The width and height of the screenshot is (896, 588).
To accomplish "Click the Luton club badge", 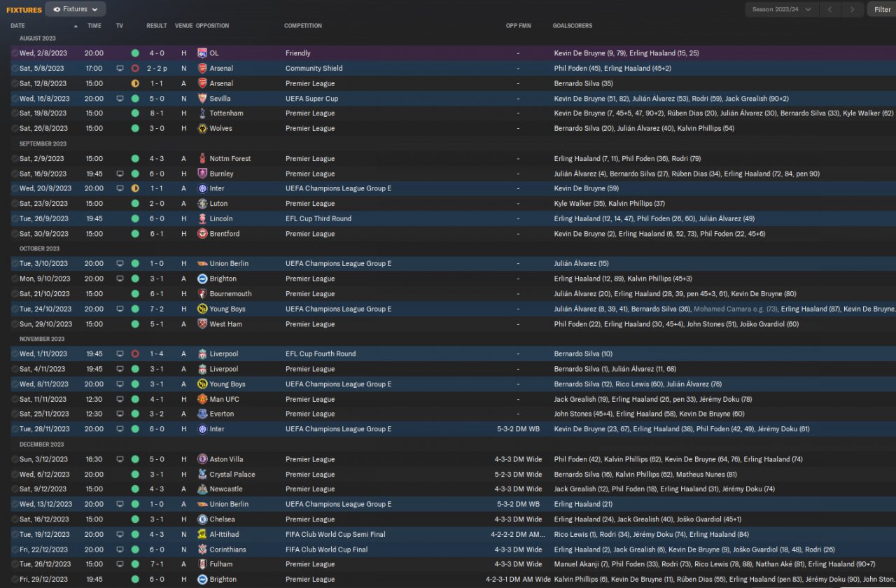I will point(202,204).
